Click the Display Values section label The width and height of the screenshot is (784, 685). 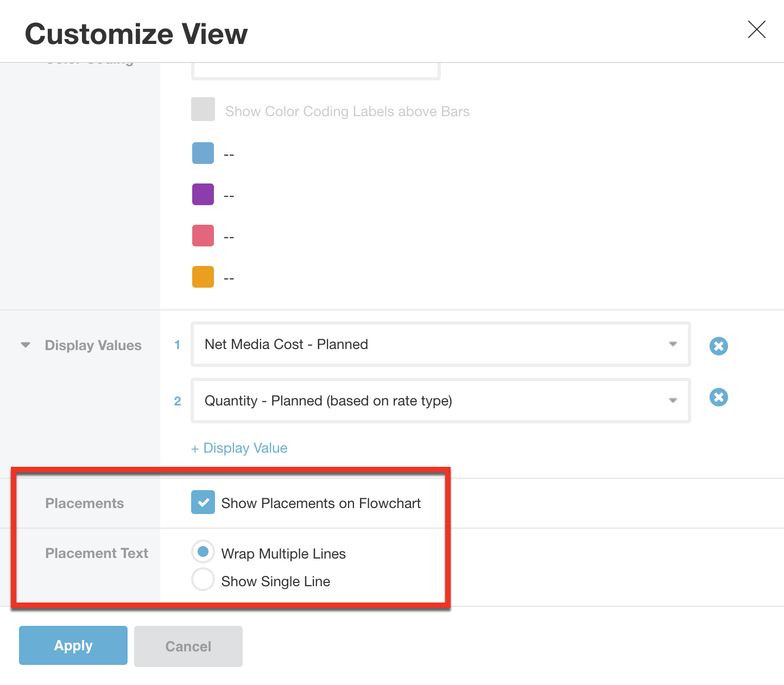[x=93, y=345]
